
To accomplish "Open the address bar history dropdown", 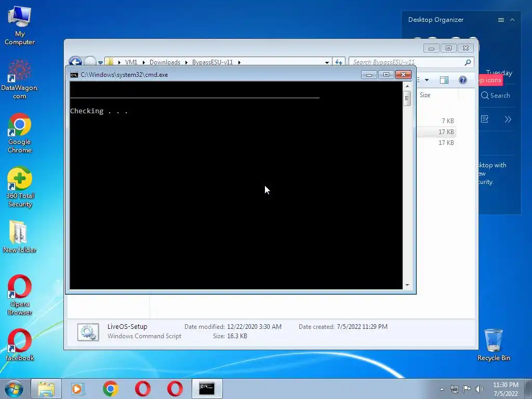I will tap(327, 62).
